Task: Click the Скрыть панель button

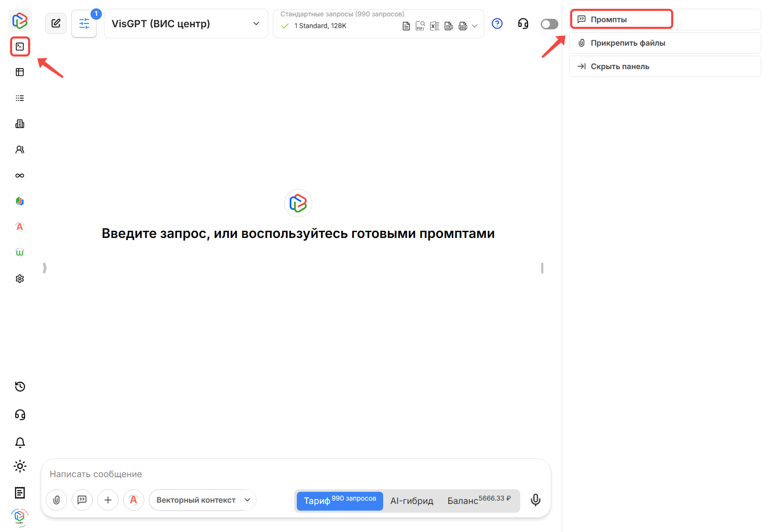Action: point(664,66)
